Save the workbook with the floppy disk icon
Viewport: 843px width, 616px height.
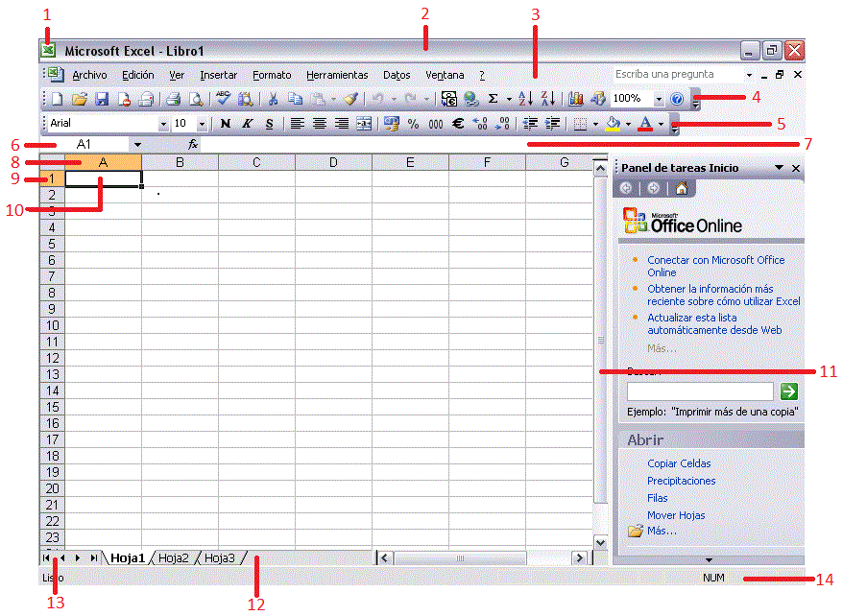tap(102, 99)
